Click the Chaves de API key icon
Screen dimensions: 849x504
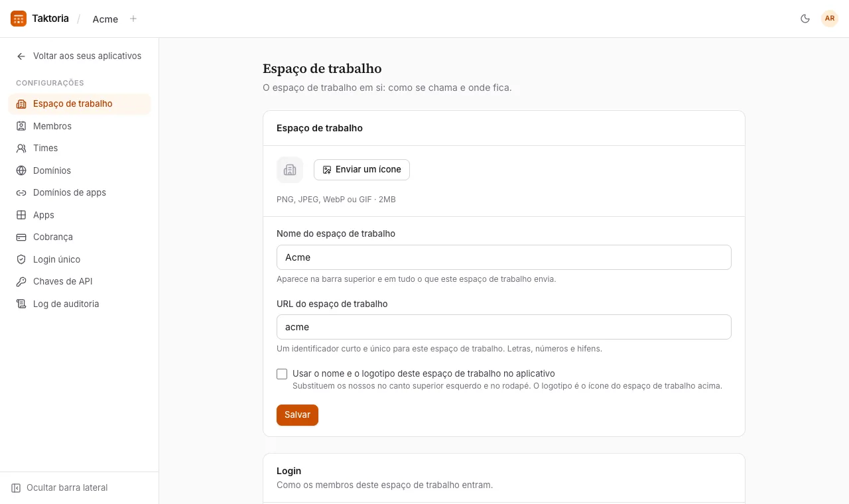(x=21, y=282)
